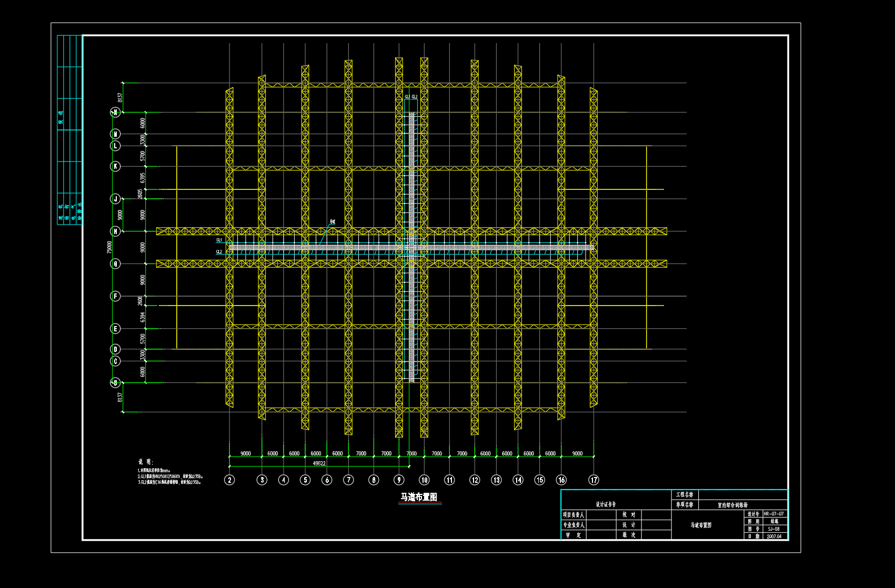The height and width of the screenshot is (588, 895).
Task: Select the 专业负责人 title block label
Action: click(574, 525)
